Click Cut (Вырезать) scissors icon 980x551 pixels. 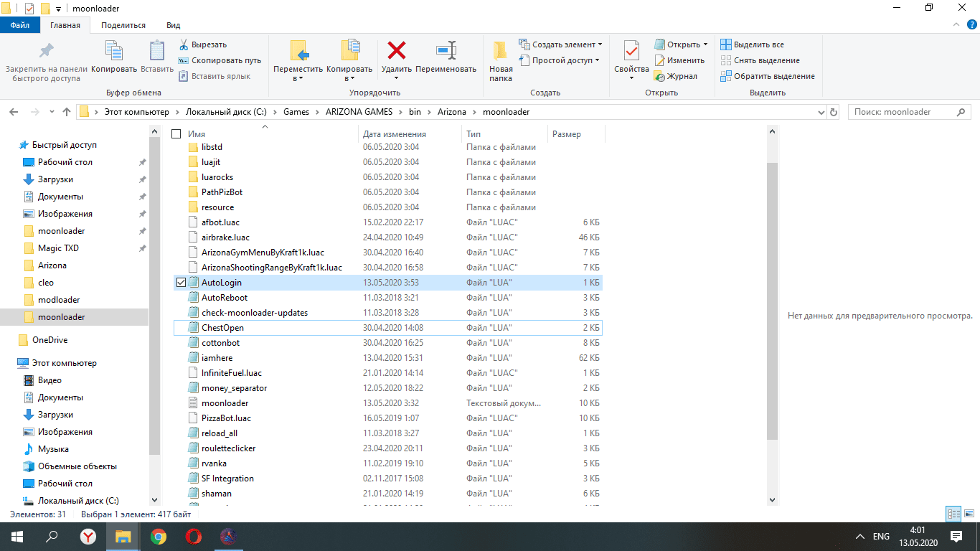click(184, 44)
